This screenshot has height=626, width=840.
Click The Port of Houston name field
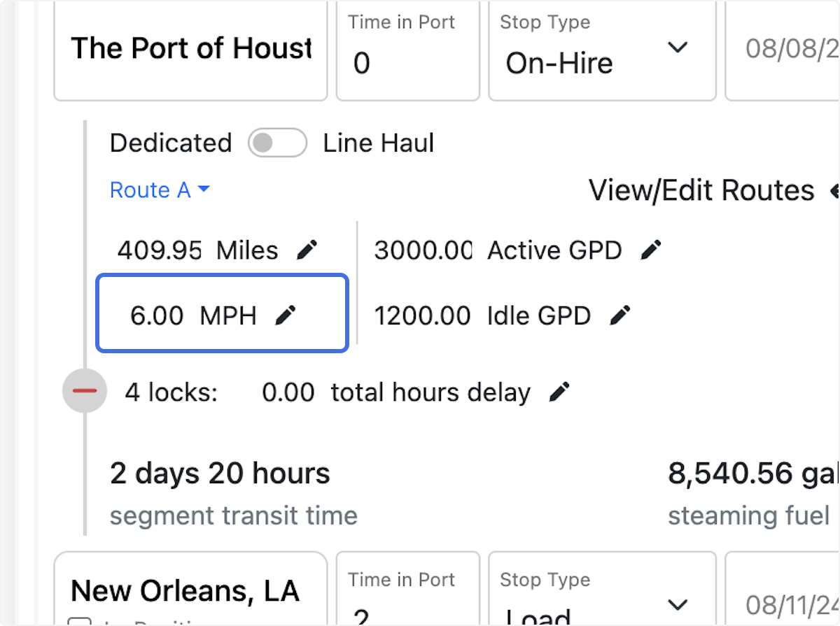(189, 48)
